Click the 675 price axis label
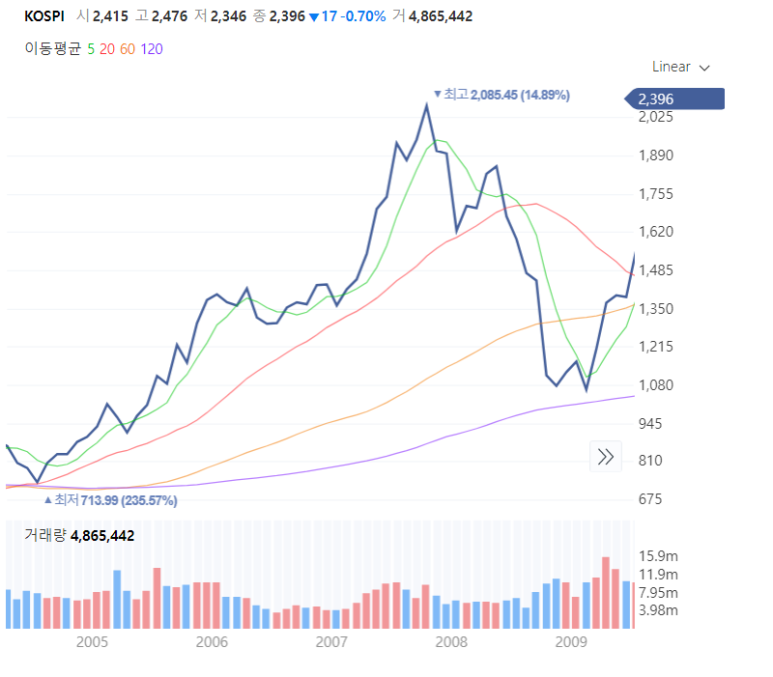 (650, 499)
